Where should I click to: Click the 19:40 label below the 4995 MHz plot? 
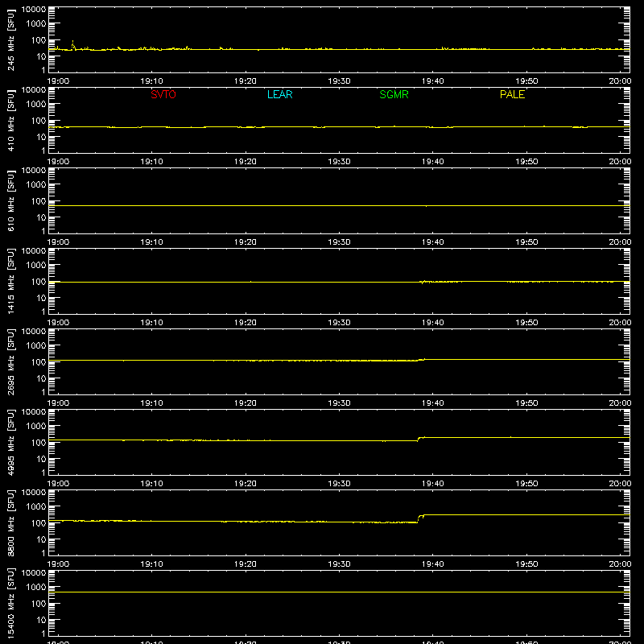(x=433, y=484)
